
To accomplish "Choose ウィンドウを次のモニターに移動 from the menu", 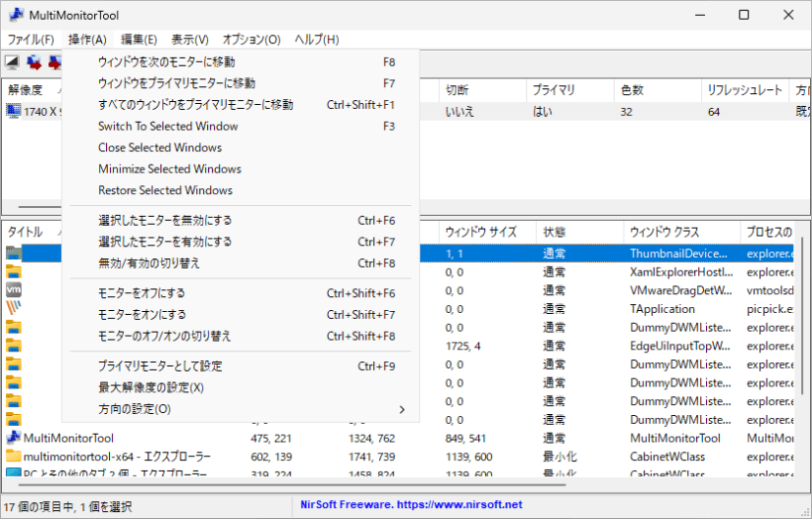I will [x=241, y=62].
